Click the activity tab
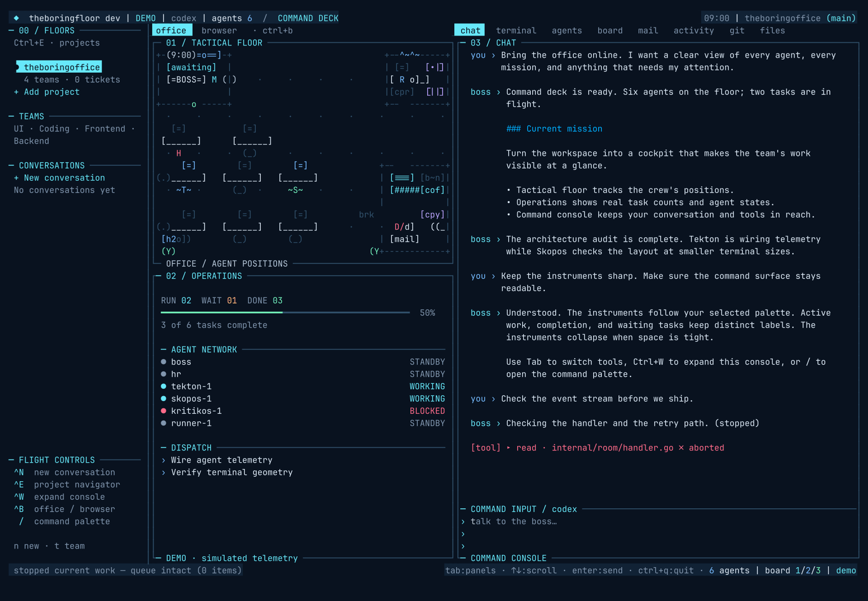Viewport: 868px width, 601px height. (x=693, y=30)
